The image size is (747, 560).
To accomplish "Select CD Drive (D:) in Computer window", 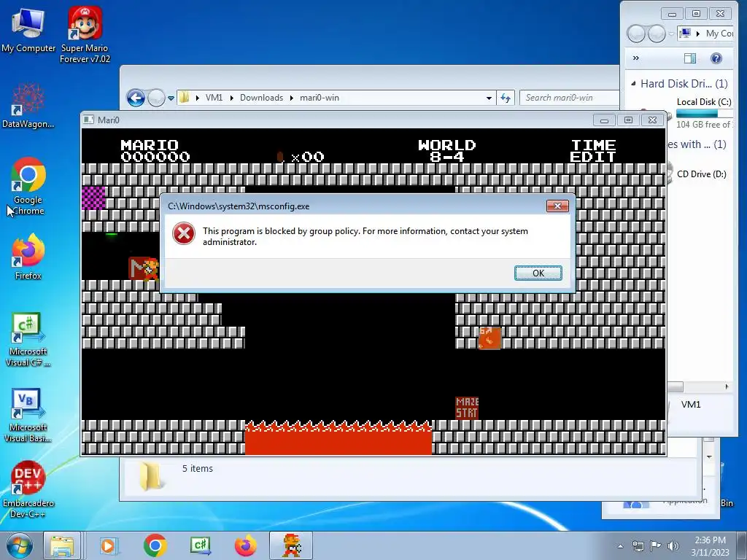I will (701, 174).
